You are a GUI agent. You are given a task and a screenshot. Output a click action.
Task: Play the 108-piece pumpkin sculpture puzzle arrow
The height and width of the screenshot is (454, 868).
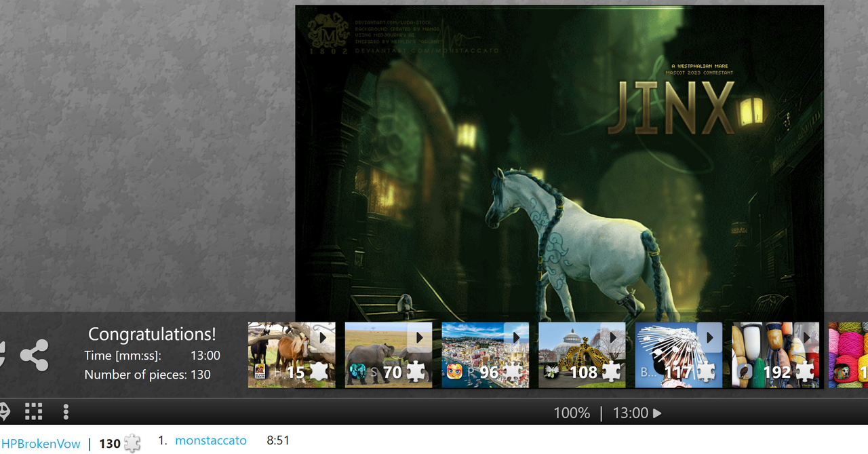(x=613, y=337)
